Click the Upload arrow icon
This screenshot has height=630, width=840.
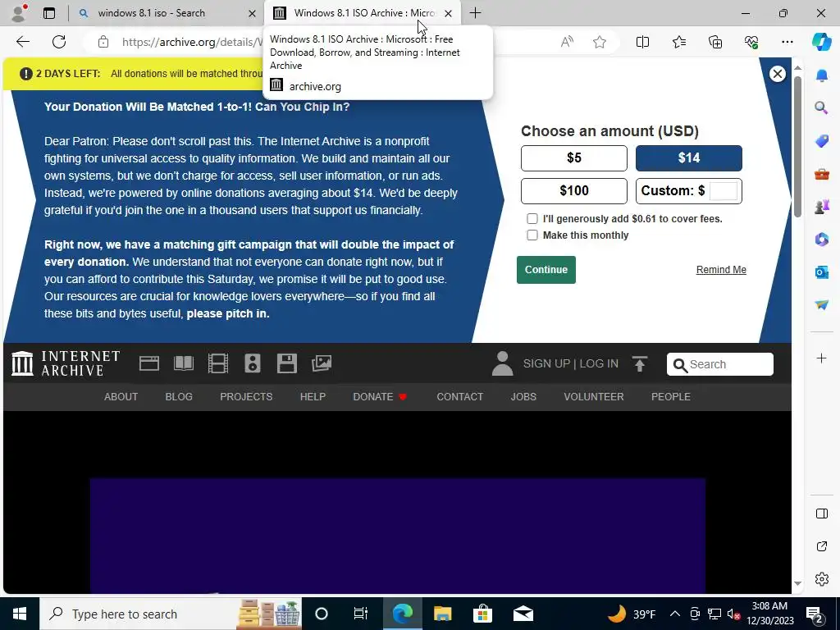tap(640, 363)
